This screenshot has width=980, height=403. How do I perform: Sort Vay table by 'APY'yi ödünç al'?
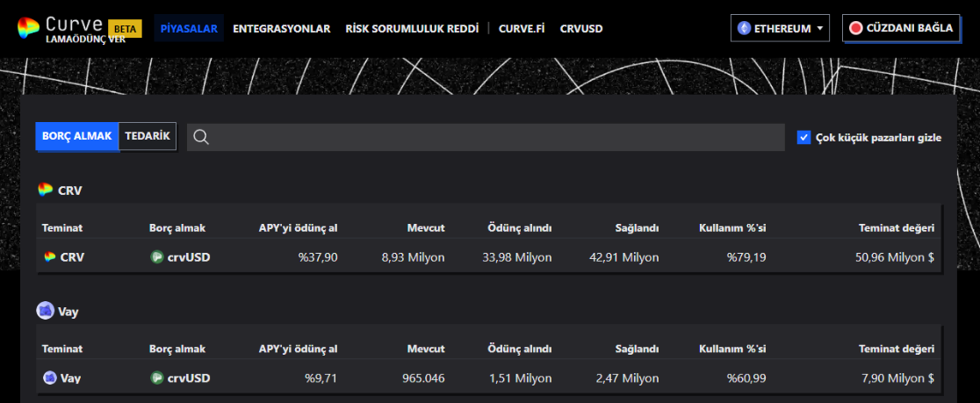click(x=298, y=349)
